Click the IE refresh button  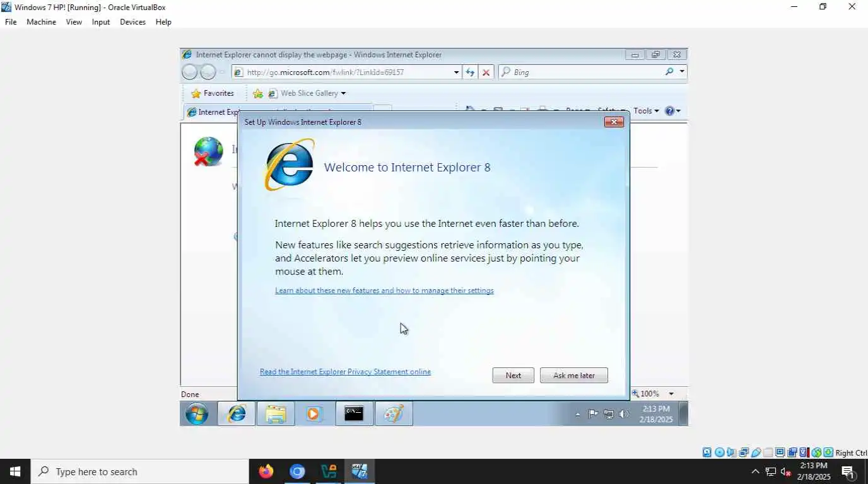pyautogui.click(x=470, y=72)
